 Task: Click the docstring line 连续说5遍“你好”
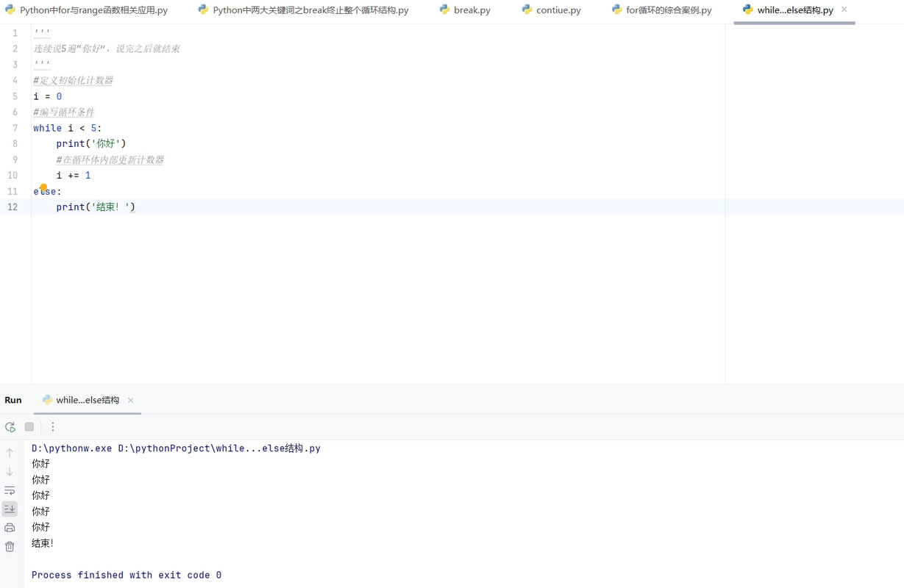coord(107,49)
